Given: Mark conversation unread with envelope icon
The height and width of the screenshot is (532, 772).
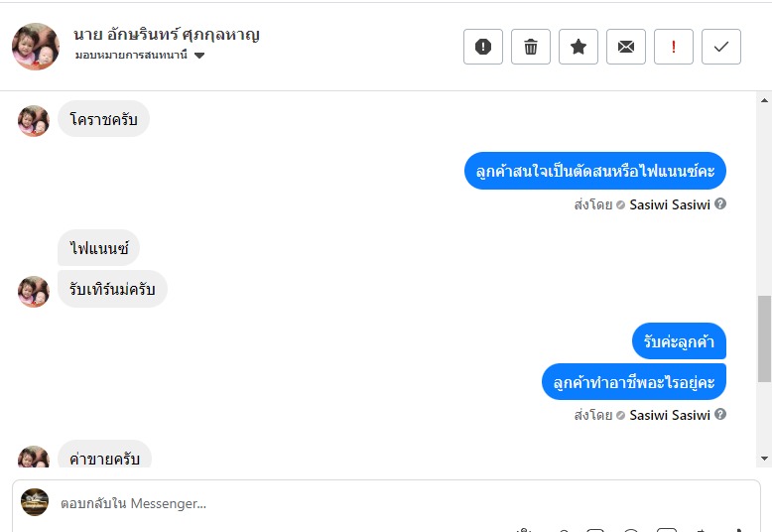Looking at the screenshot, I should 626,47.
